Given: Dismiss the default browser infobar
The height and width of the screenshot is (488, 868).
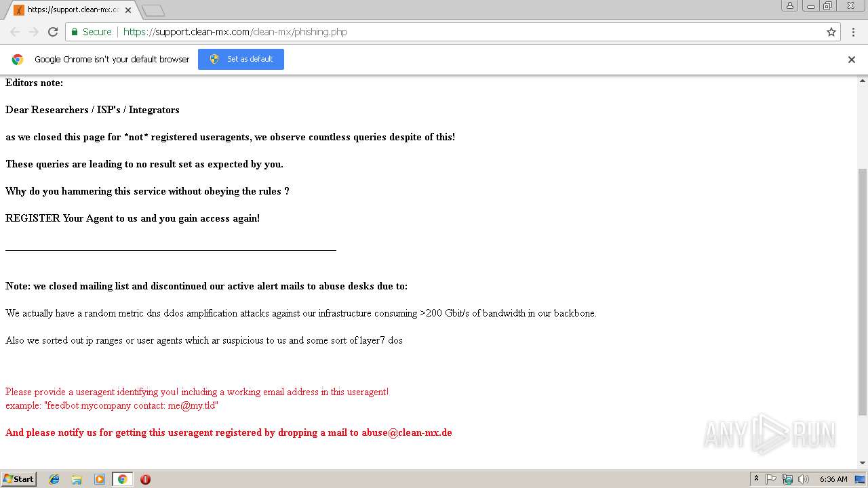Looking at the screenshot, I should tap(852, 60).
